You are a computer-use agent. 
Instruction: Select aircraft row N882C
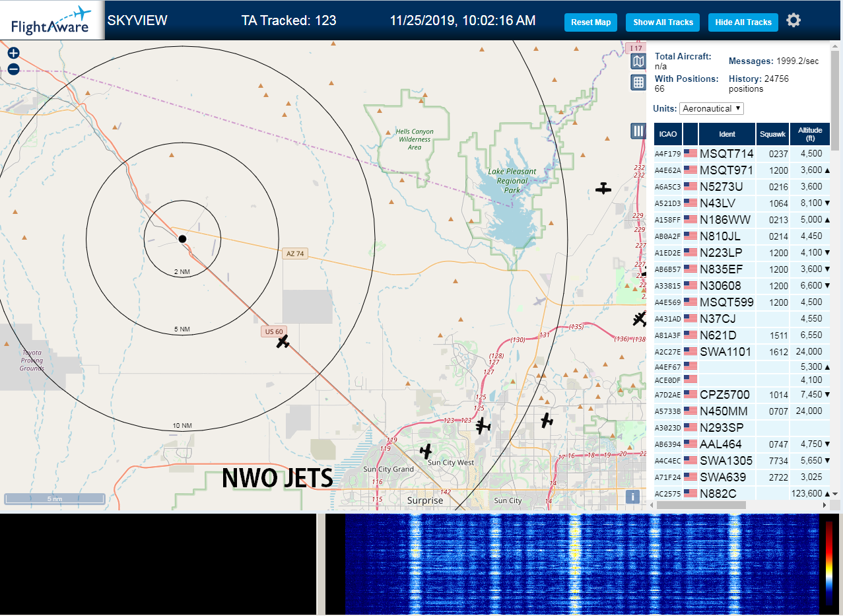[741, 493]
